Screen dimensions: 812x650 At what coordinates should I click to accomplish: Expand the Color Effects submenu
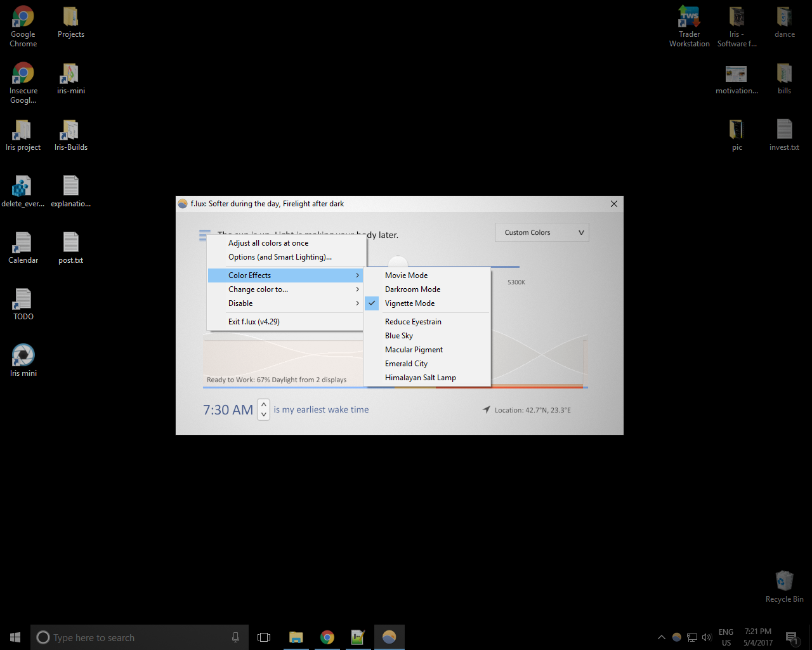[285, 275]
